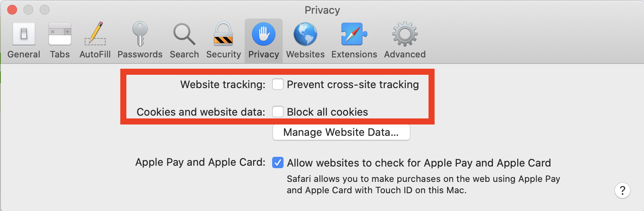Viewport: 644px width, 211px height.
Task: Open the General preferences pane icon
Action: 24,34
